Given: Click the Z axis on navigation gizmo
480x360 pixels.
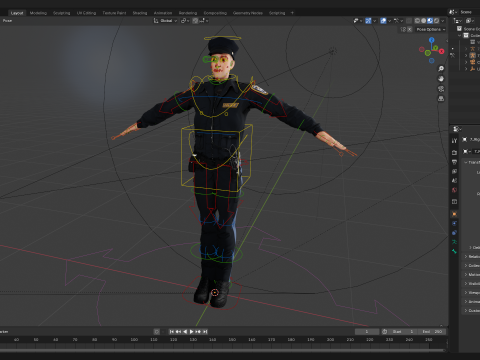Looking at the screenshot, I should (x=432, y=40).
